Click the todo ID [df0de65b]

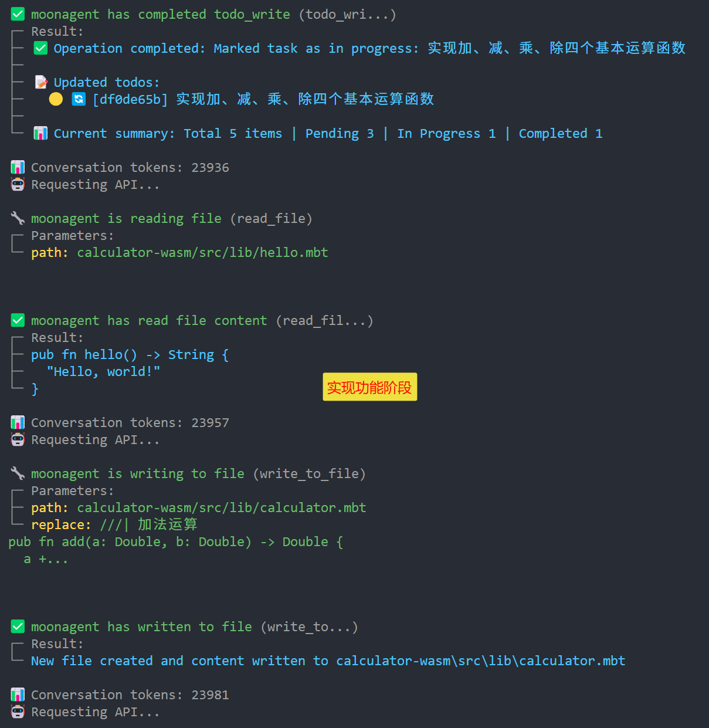tap(130, 99)
